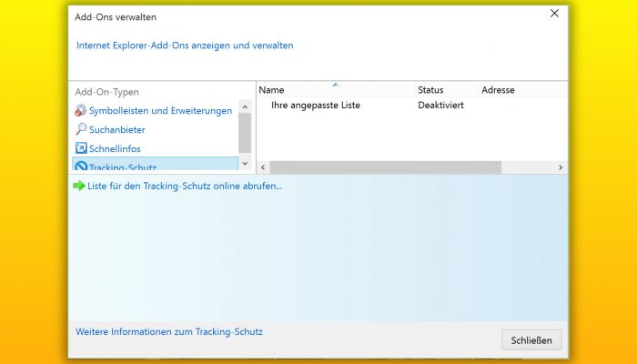This screenshot has height=364, width=637.
Task: Select Suchanbieter in the add-on types
Action: (x=117, y=129)
